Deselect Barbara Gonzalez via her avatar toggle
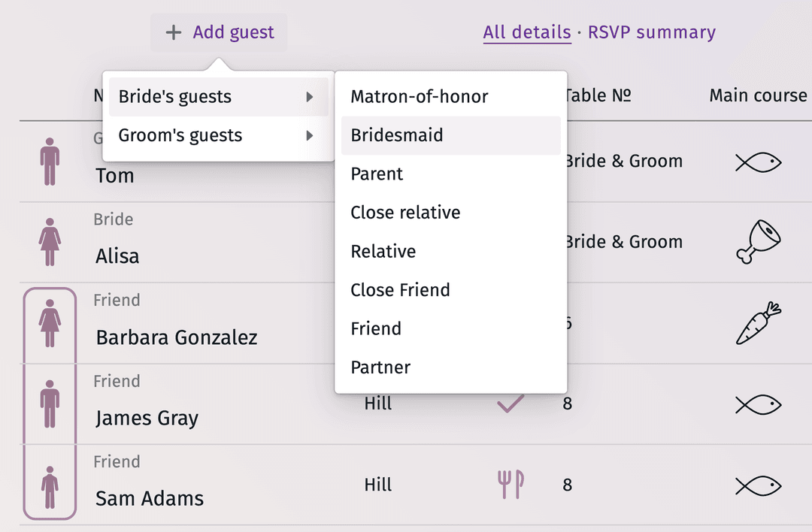812x532 pixels. 50,323
